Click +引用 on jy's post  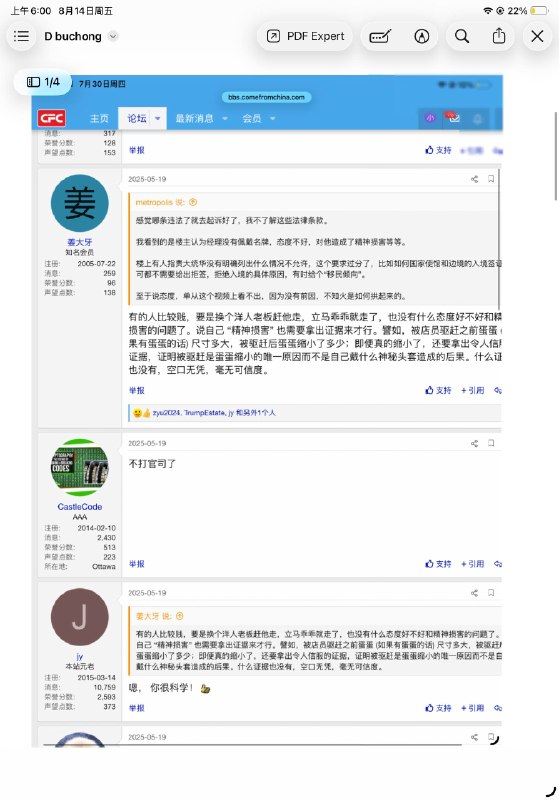[472, 708]
